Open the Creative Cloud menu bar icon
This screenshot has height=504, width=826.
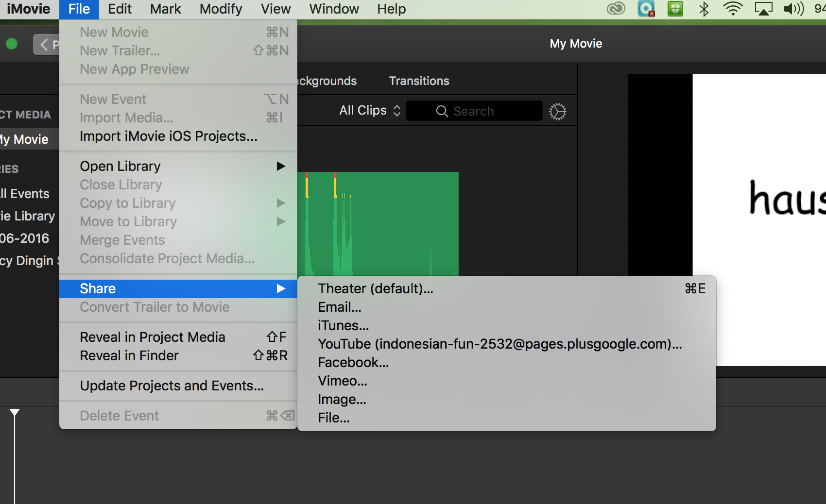pos(616,9)
